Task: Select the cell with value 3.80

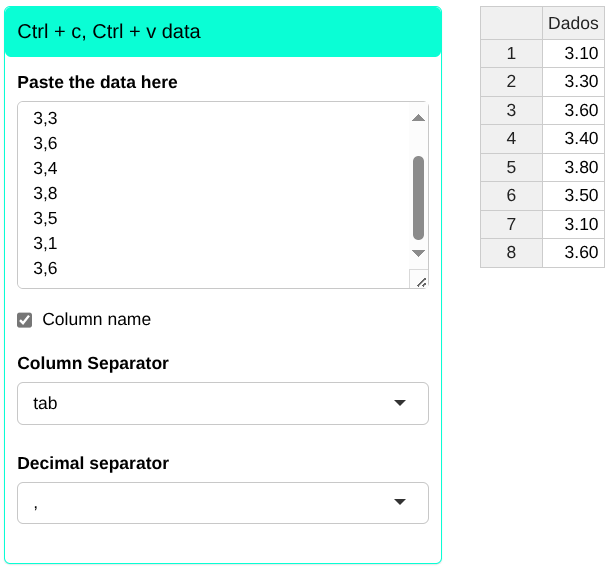Action: [574, 167]
